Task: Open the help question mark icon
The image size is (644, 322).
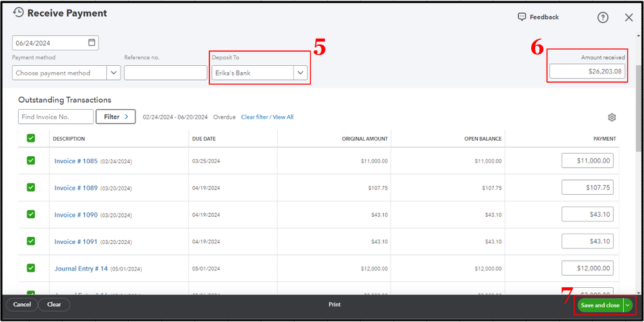Action: coord(603,17)
